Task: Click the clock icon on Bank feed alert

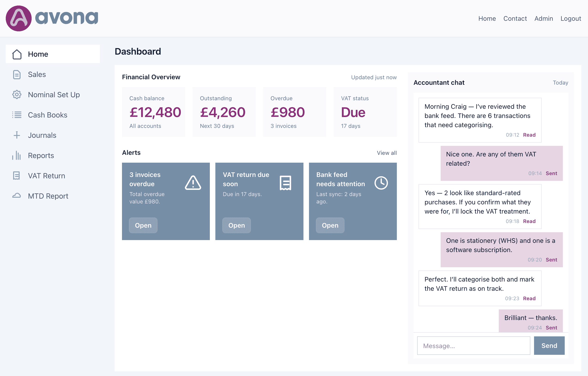Action: tap(381, 183)
